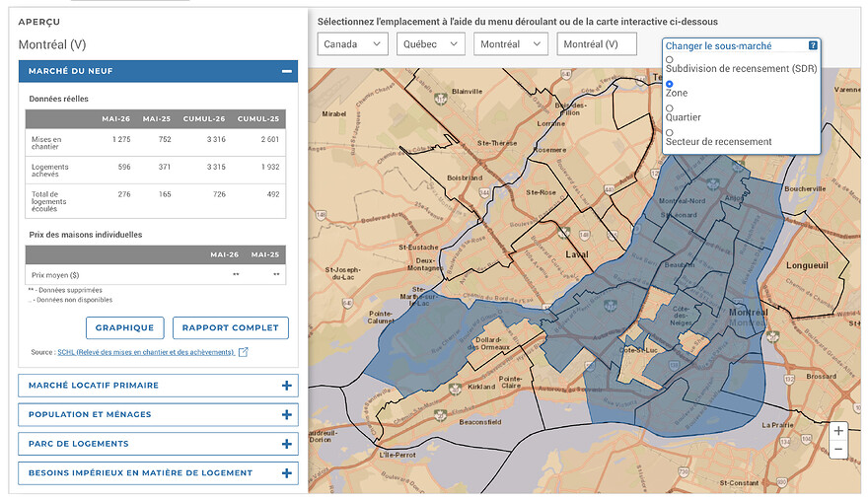
Task: Open the Rapport complet button
Action: pos(230,327)
